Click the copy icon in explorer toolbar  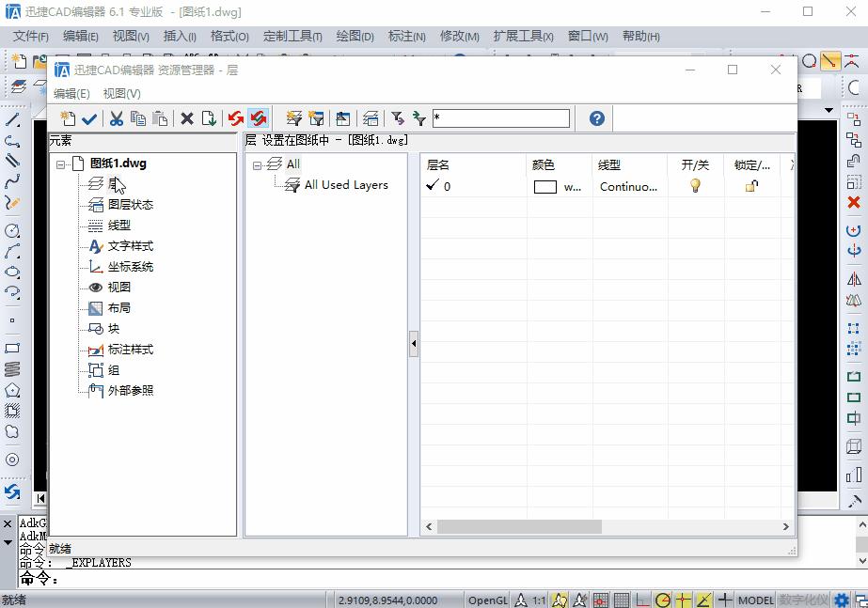tap(138, 118)
